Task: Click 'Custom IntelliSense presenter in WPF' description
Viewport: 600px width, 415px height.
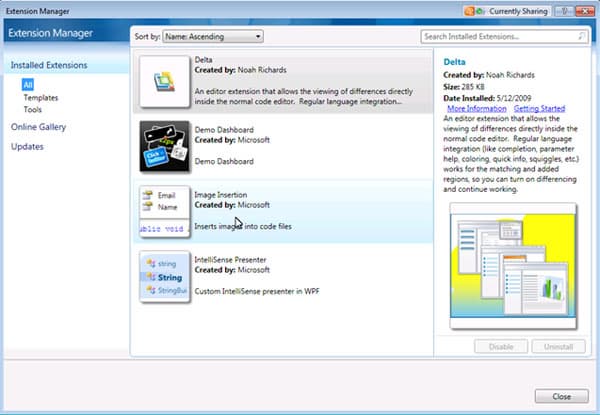Action: tap(257, 291)
